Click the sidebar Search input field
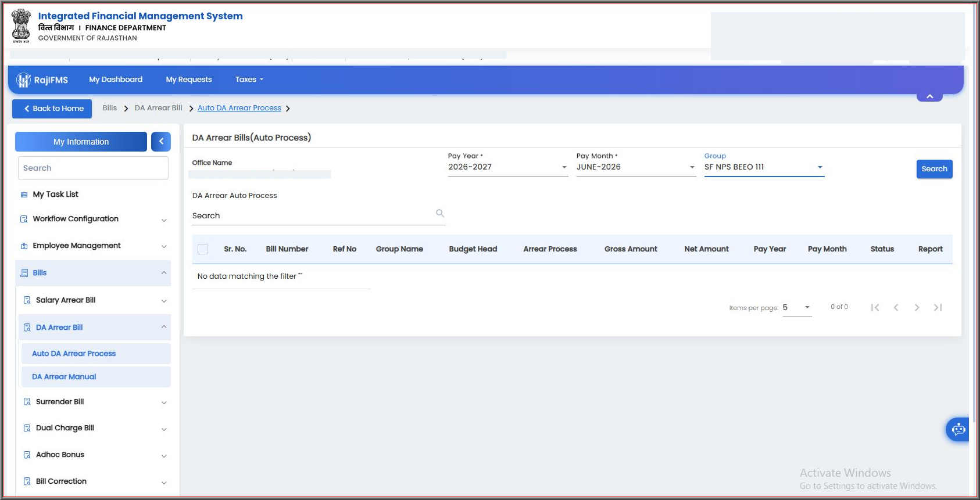The image size is (980, 500). point(93,168)
